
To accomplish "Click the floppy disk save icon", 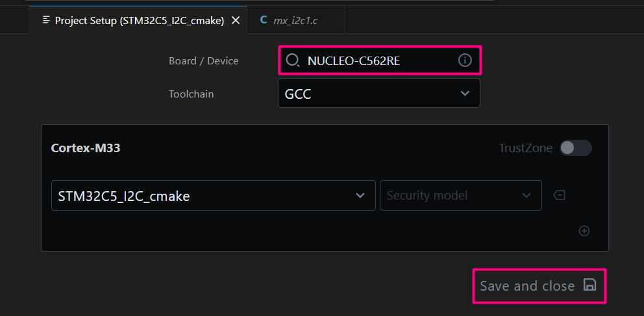I will (x=589, y=285).
